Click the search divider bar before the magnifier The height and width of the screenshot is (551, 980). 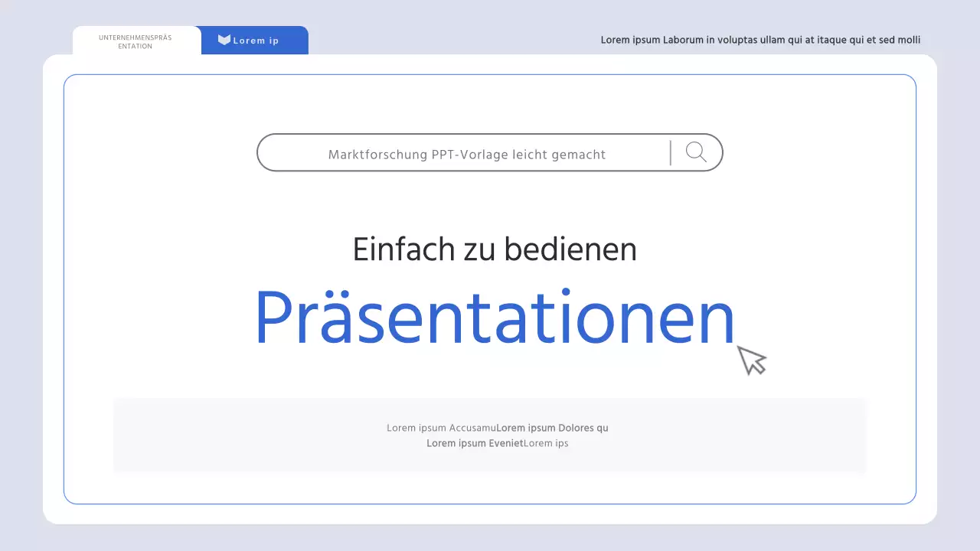point(670,152)
